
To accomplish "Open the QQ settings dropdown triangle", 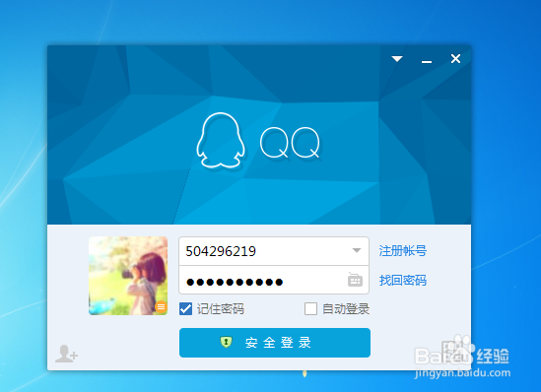I will pyautogui.click(x=397, y=59).
